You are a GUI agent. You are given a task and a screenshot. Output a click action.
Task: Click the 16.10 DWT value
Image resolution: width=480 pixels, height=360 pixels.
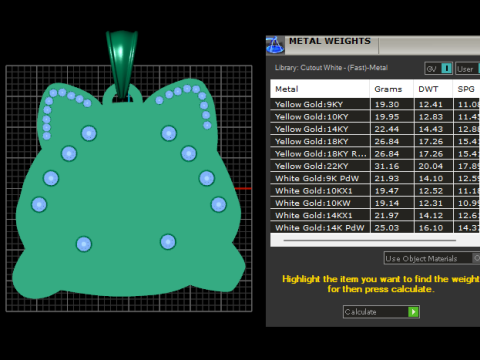click(431, 228)
